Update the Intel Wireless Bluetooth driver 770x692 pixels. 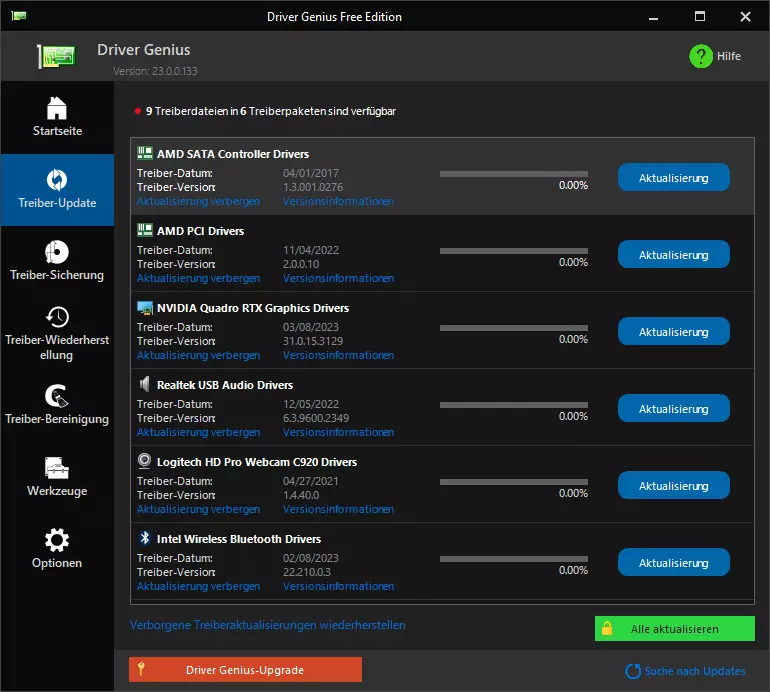673,562
